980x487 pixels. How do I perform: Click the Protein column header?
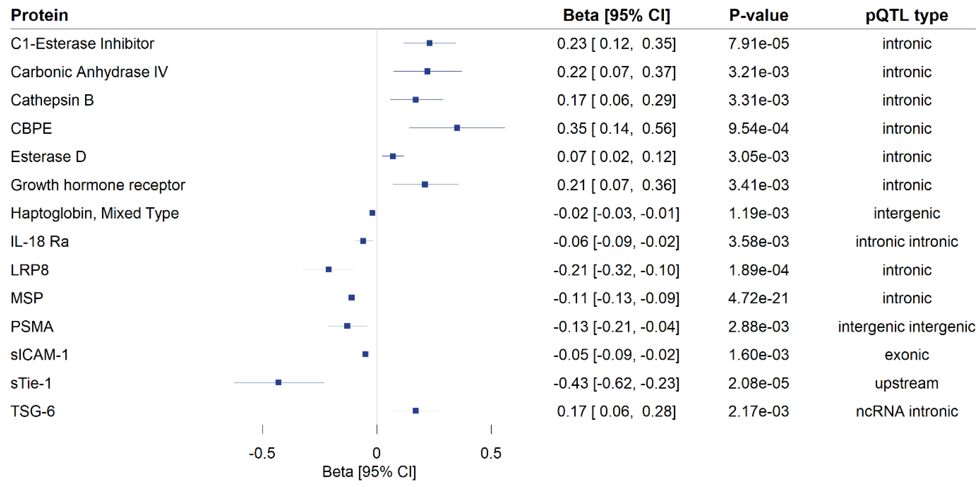[x=40, y=15]
